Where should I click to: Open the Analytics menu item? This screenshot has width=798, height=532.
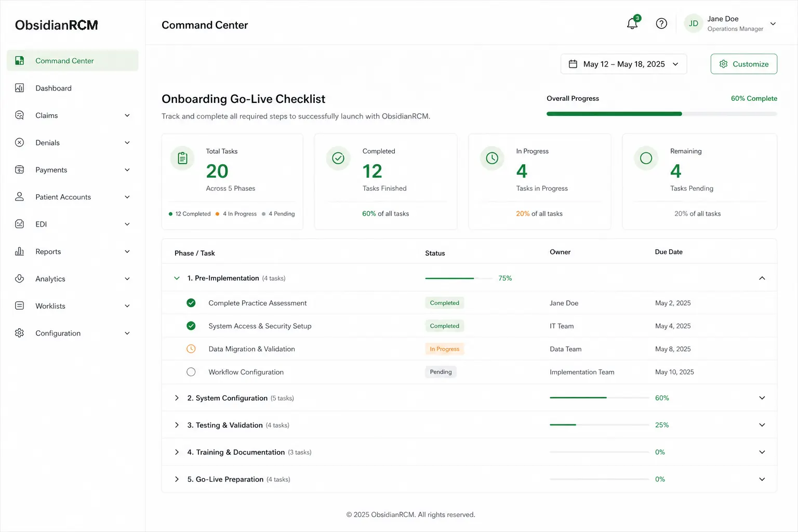click(73, 278)
